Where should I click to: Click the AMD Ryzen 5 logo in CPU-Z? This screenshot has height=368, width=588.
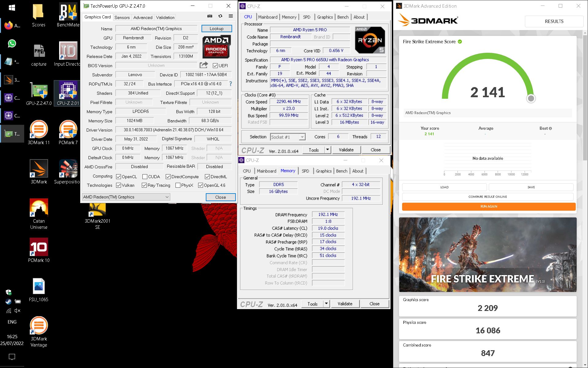click(x=370, y=40)
